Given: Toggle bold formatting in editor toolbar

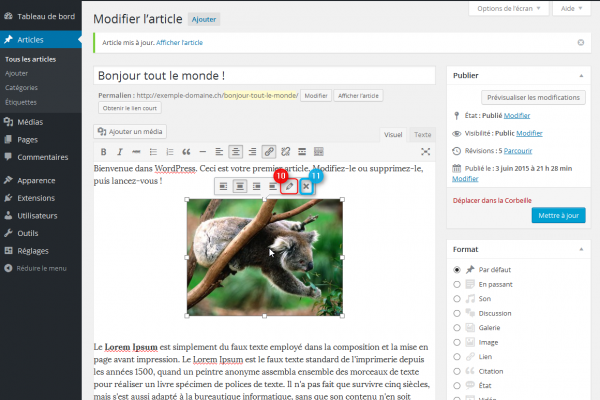Looking at the screenshot, I should click(102, 152).
